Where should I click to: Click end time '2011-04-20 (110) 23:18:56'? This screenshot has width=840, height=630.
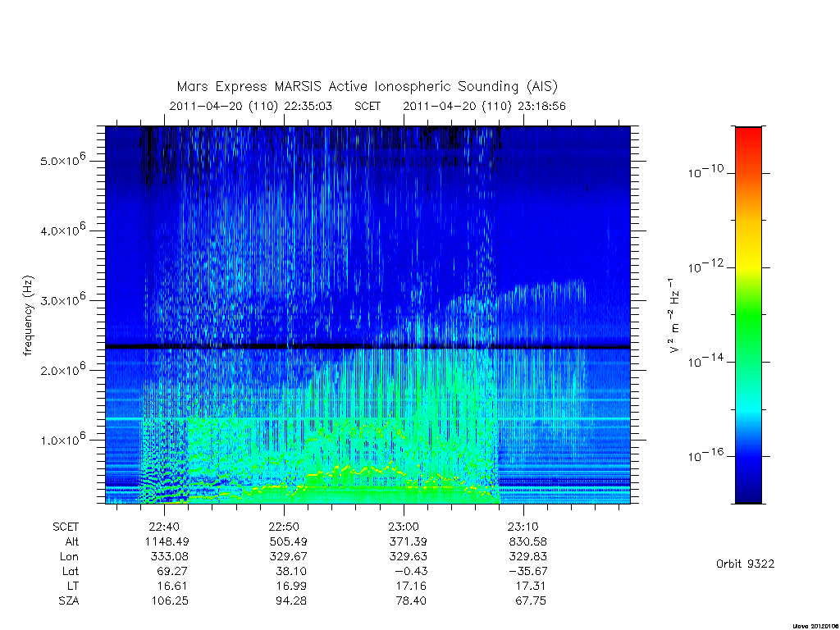484,106
